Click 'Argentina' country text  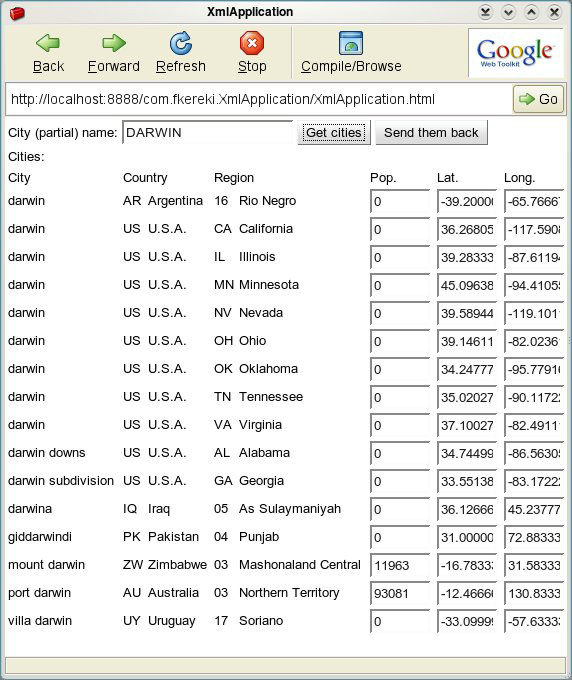coord(175,201)
